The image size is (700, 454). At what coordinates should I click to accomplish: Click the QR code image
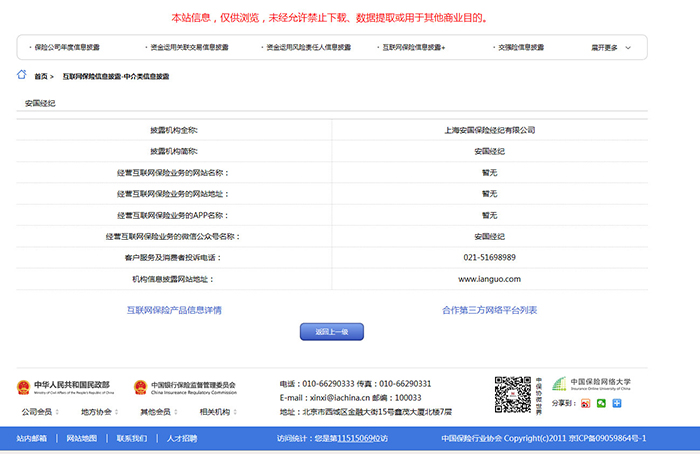512,395
